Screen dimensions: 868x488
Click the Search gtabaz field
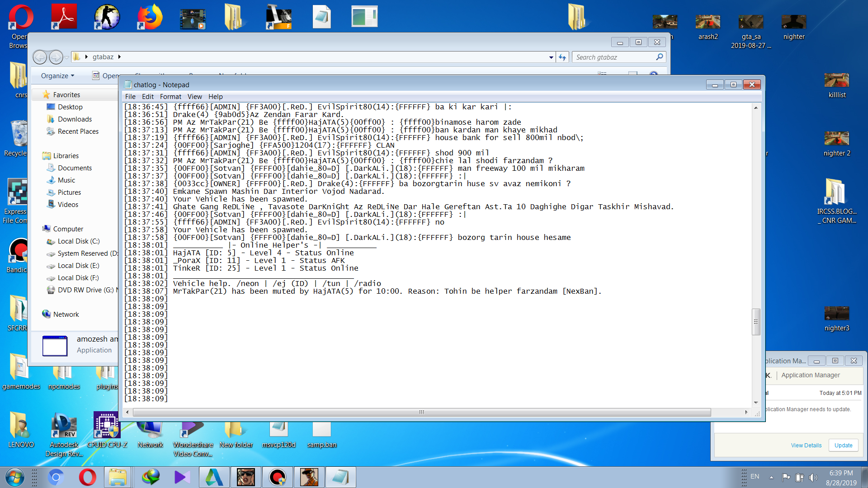(619, 57)
